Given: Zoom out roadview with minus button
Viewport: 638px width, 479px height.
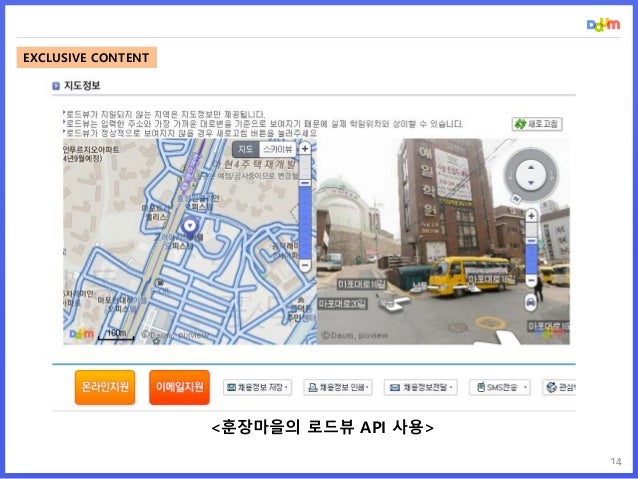Looking at the screenshot, I should coord(531,280).
